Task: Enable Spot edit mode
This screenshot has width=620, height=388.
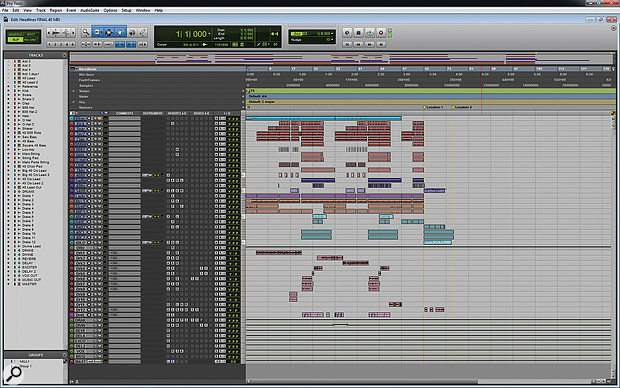Action: coord(30,35)
